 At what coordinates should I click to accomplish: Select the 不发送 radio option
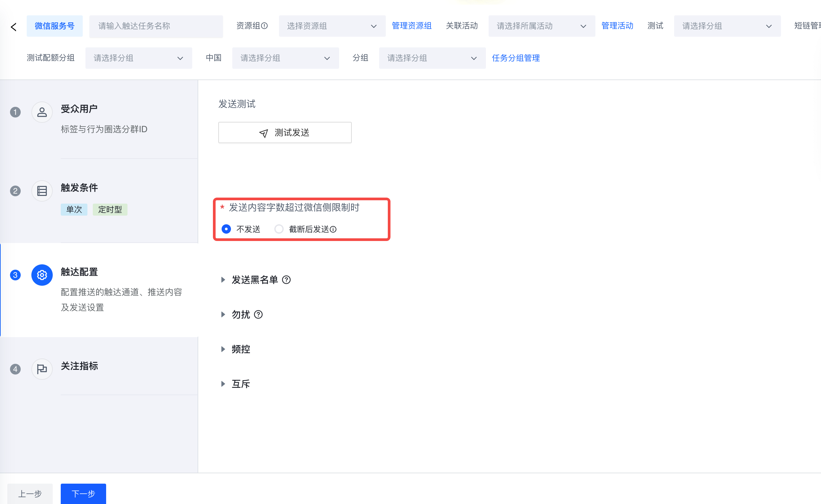[226, 229]
